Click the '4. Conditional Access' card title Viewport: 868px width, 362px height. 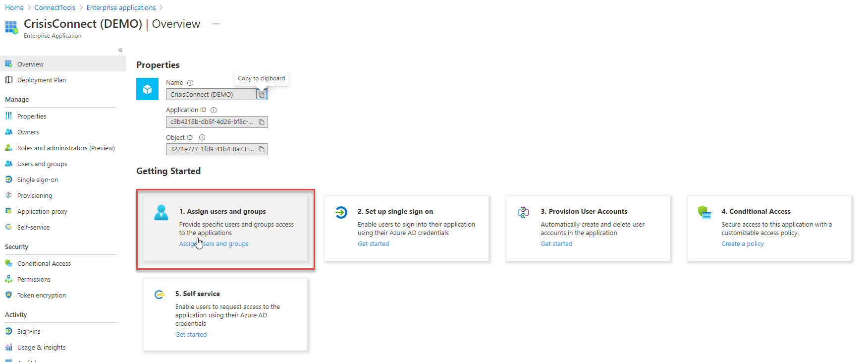point(756,211)
